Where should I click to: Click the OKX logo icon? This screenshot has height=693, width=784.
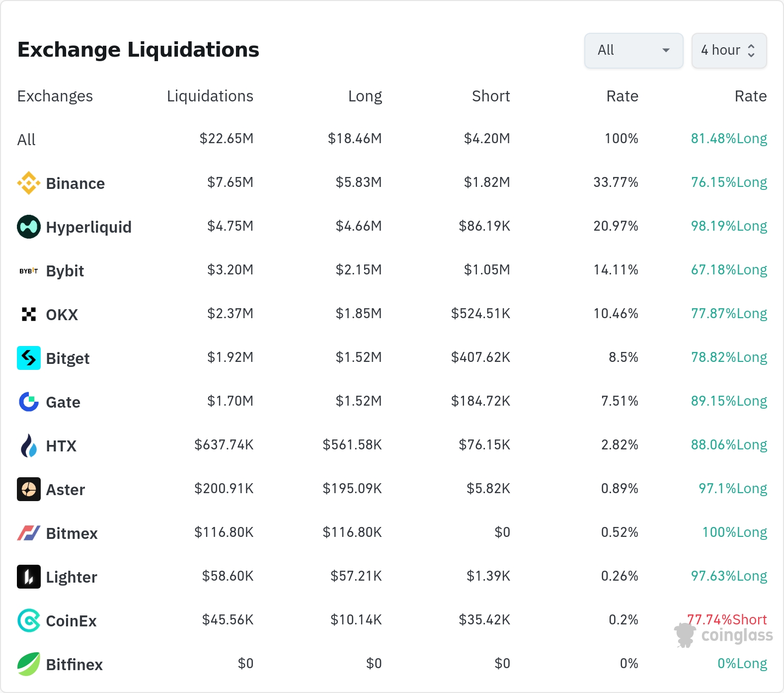29,314
